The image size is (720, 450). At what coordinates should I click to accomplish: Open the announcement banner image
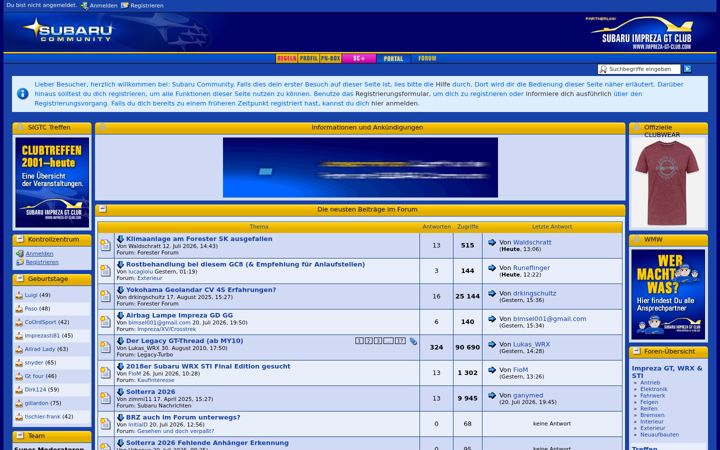(x=360, y=167)
